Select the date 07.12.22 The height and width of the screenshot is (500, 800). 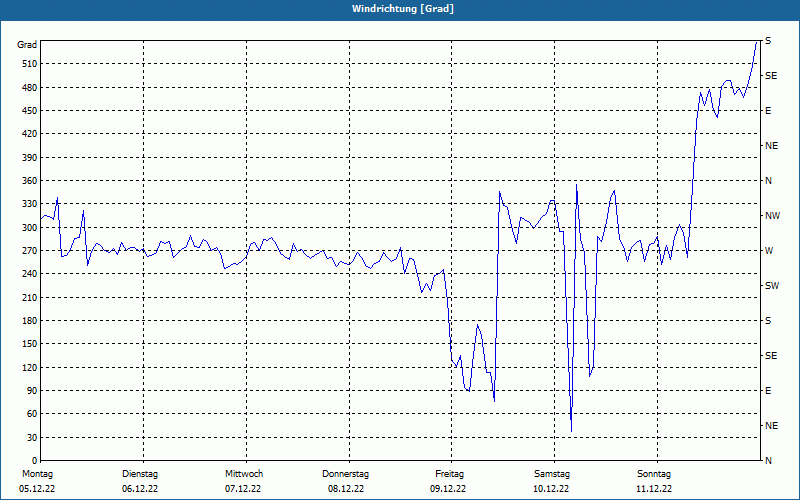click(x=243, y=489)
